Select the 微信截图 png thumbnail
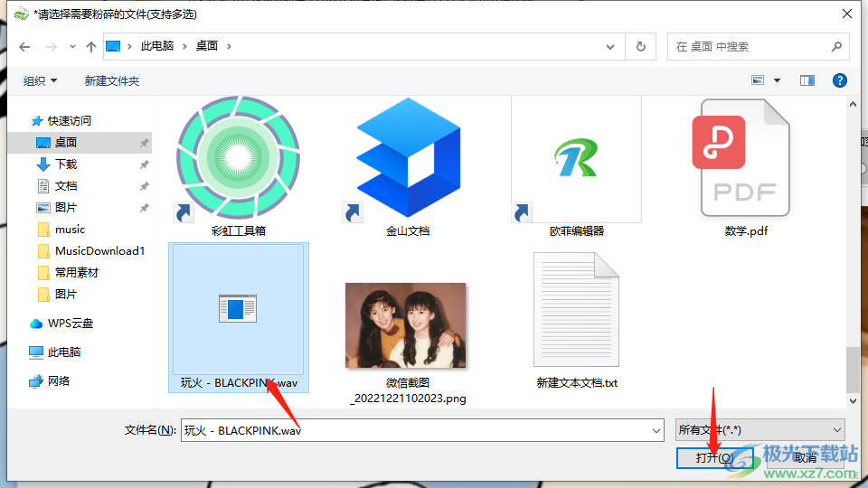868x488 pixels. click(406, 325)
